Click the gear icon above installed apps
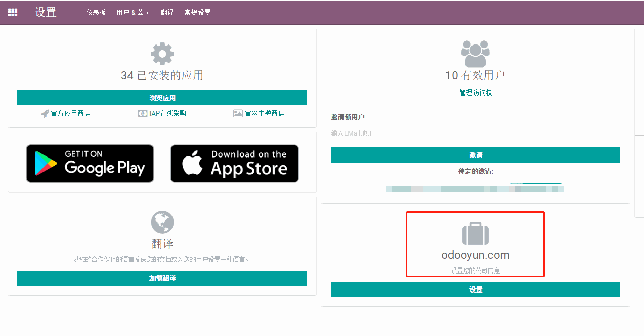 (x=162, y=54)
